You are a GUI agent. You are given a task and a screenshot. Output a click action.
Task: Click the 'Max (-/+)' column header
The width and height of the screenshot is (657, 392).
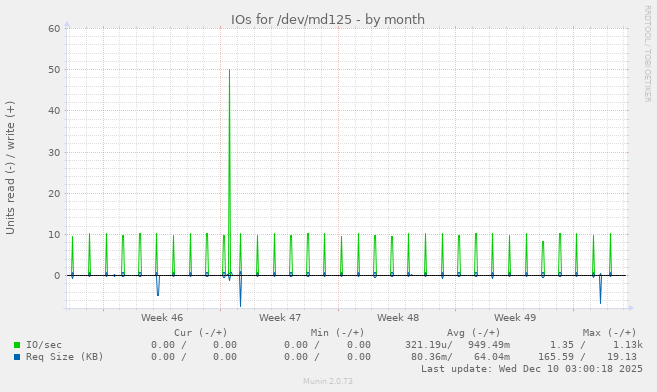(x=609, y=333)
